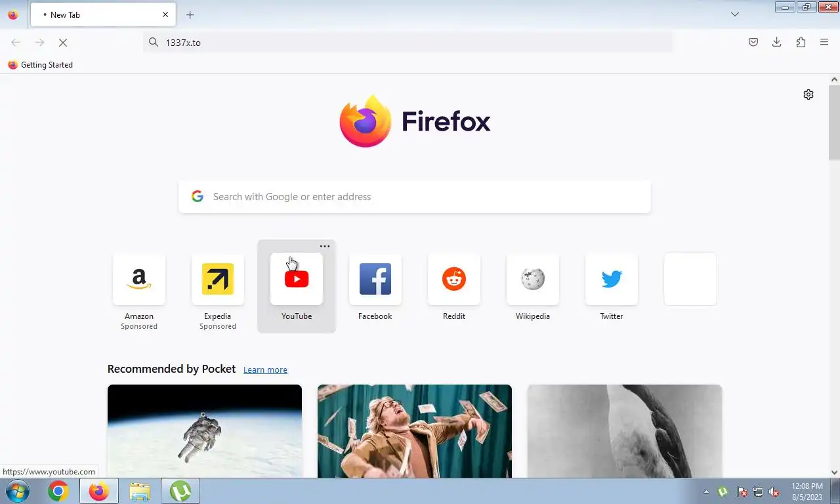Image resolution: width=840 pixels, height=504 pixels.
Task: Open Firefox View pinned icon
Action: 12,14
